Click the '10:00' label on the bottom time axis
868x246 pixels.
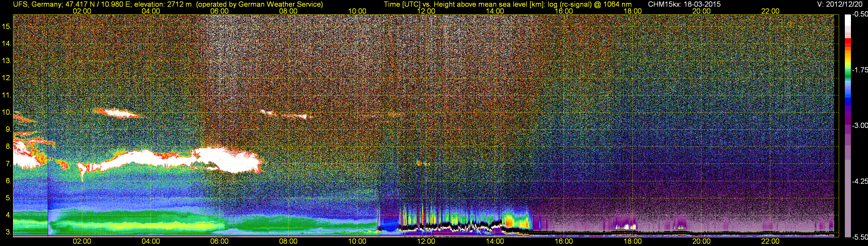tap(357, 241)
